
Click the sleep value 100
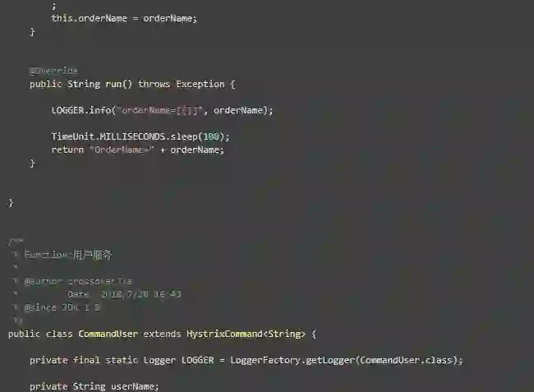(x=211, y=136)
